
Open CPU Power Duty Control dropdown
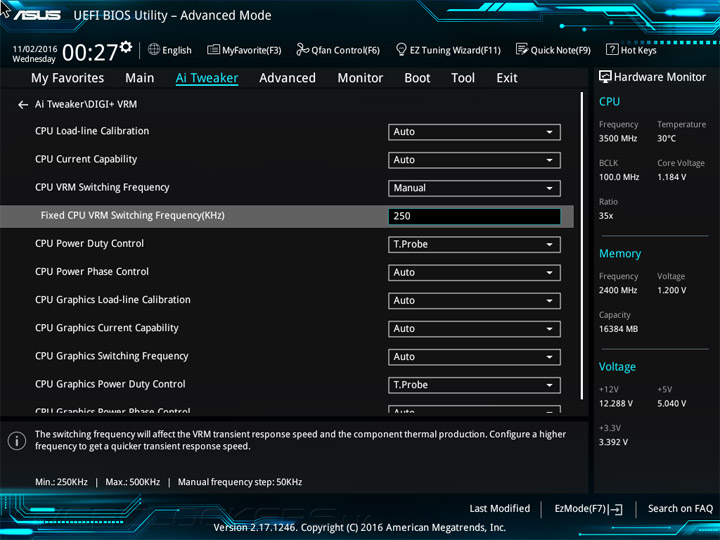[x=474, y=244]
